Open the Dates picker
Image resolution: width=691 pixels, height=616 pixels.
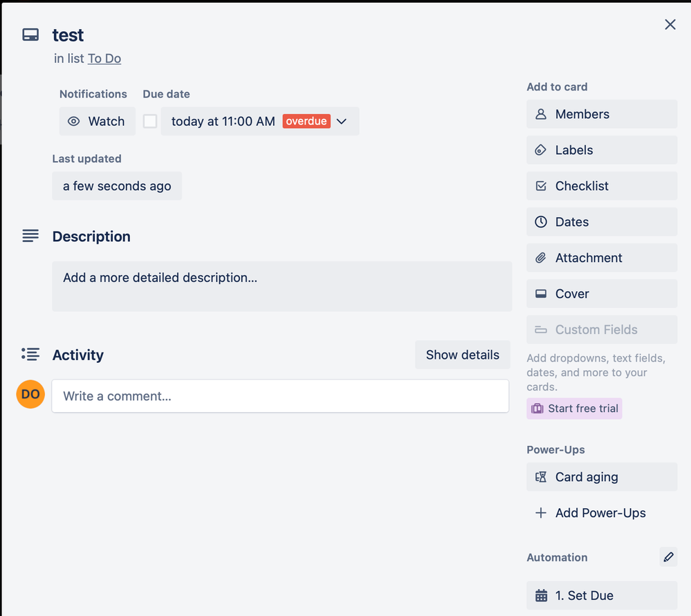click(x=601, y=222)
